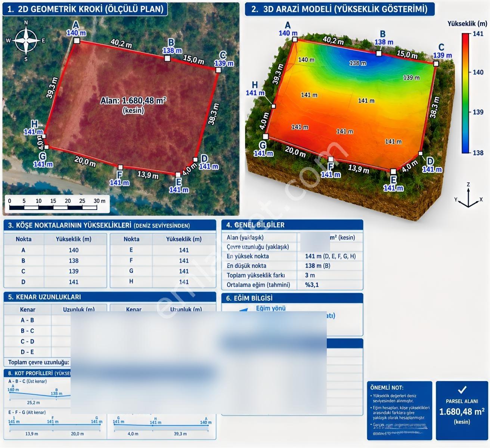The image size is (490, 448).
Task: Click the slope arrow icon next to Eğim yönü
Action: pyautogui.click(x=243, y=310)
